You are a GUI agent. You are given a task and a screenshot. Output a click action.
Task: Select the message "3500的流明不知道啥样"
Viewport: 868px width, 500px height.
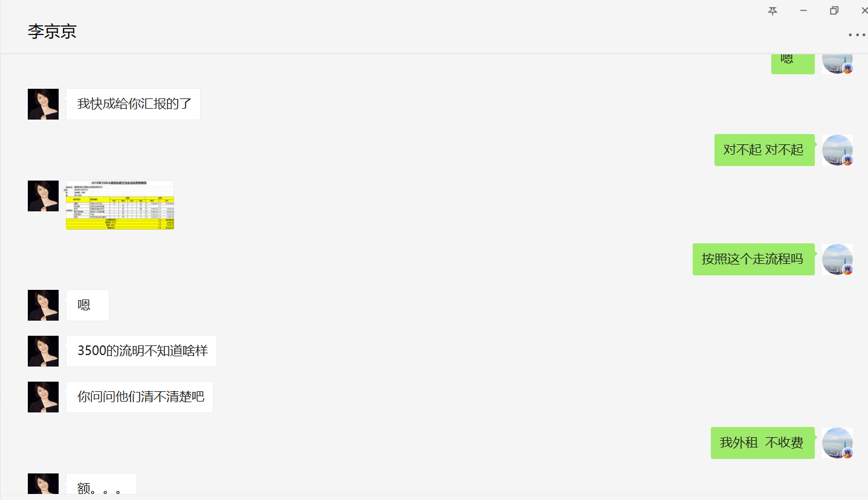click(x=141, y=351)
